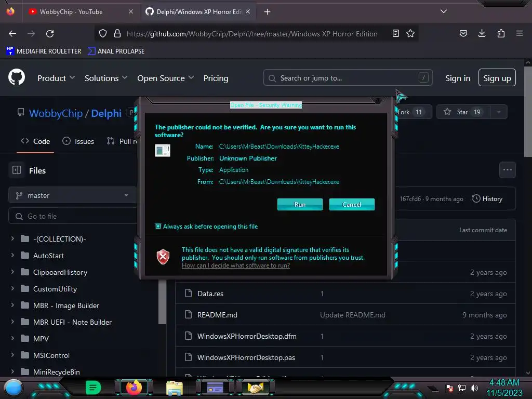Open WindowsXPHorrorDesktop.pas file
Screen dimensions: 532x399
(246, 357)
